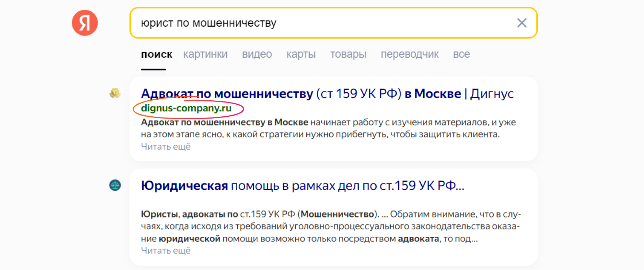Viewport: 644px width, 270px height.
Task: Switch to the картинки tab
Action: pyautogui.click(x=205, y=54)
